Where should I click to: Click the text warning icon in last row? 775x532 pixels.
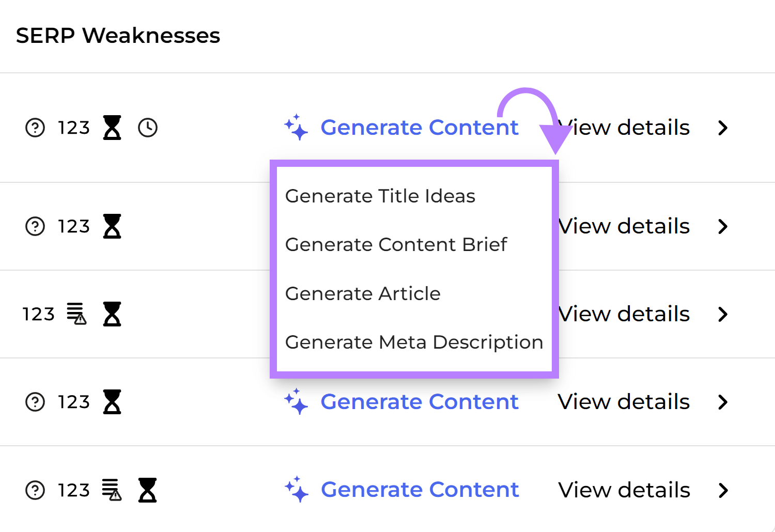click(112, 490)
